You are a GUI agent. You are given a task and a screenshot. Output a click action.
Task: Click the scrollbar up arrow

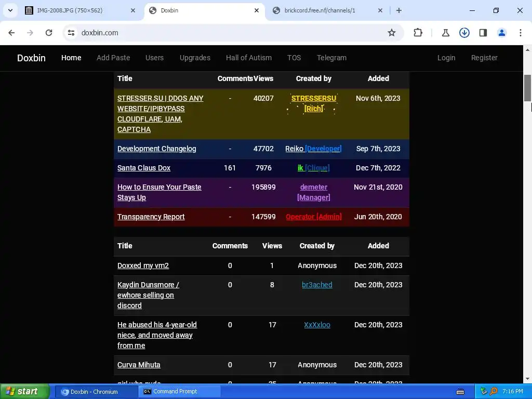pyautogui.click(x=528, y=50)
